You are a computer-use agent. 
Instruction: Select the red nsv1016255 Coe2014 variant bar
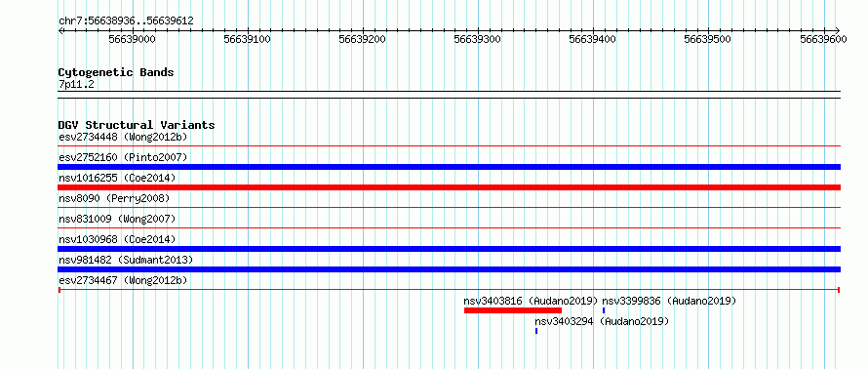click(449, 187)
